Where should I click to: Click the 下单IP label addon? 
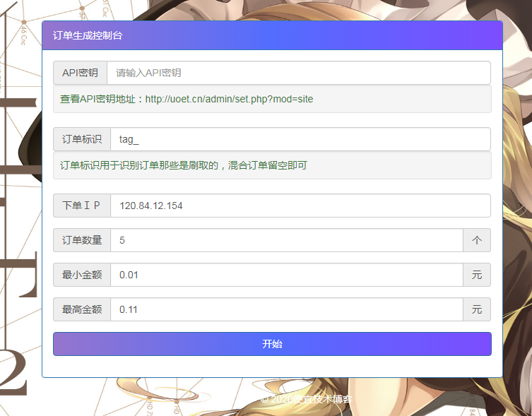[82, 206]
